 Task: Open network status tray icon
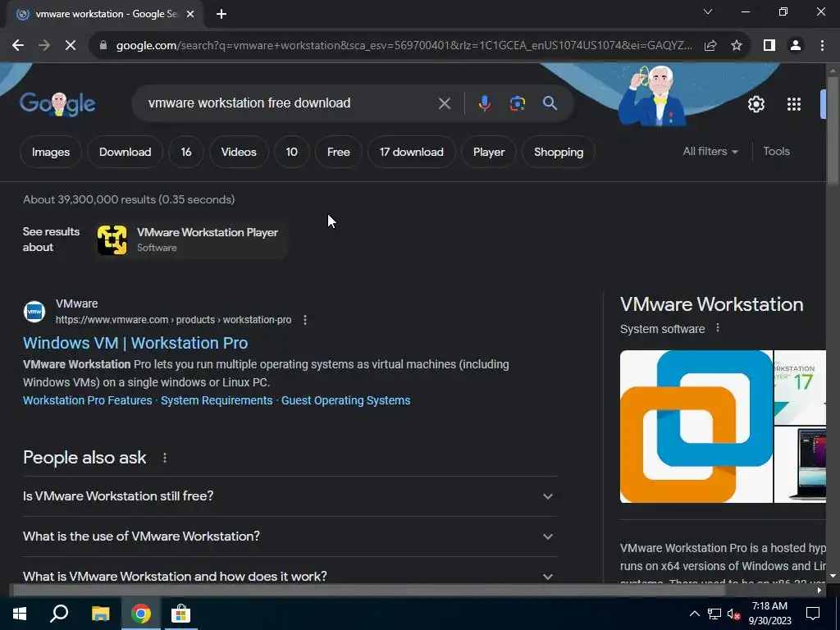[714, 614]
